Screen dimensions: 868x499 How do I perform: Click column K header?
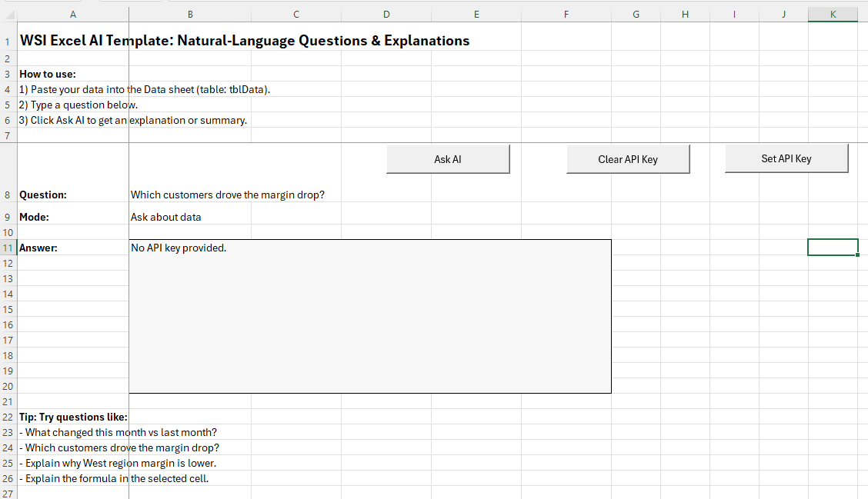pyautogui.click(x=833, y=14)
